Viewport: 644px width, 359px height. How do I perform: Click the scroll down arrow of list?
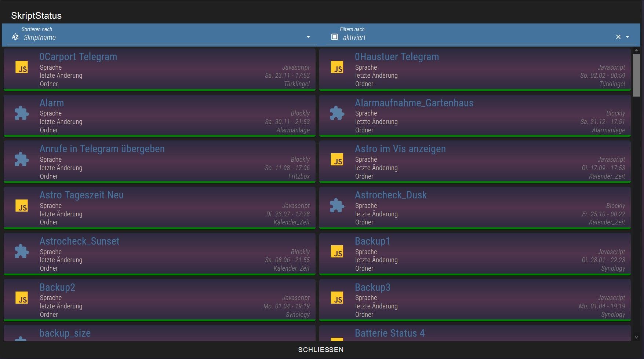pyautogui.click(x=636, y=337)
